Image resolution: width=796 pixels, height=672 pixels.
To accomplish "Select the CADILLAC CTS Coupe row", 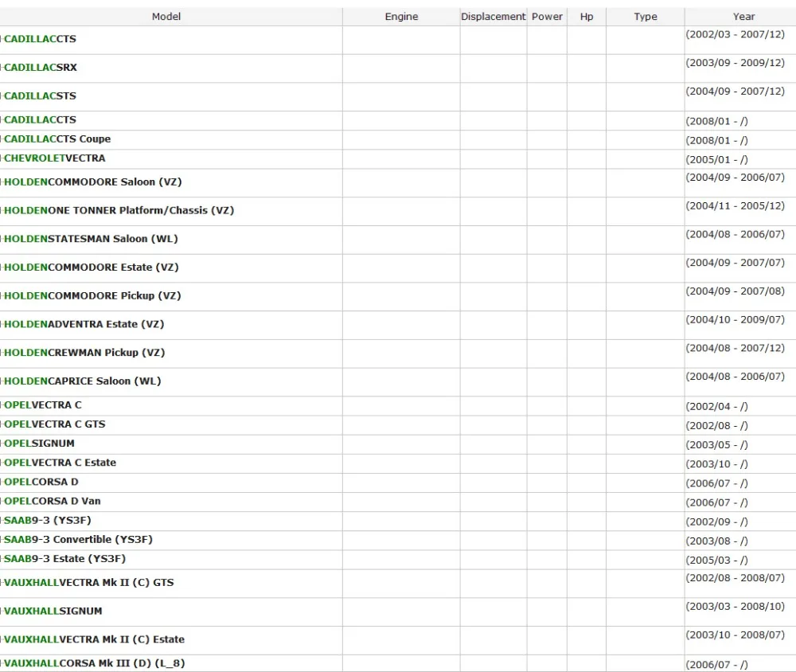I will (x=398, y=139).
